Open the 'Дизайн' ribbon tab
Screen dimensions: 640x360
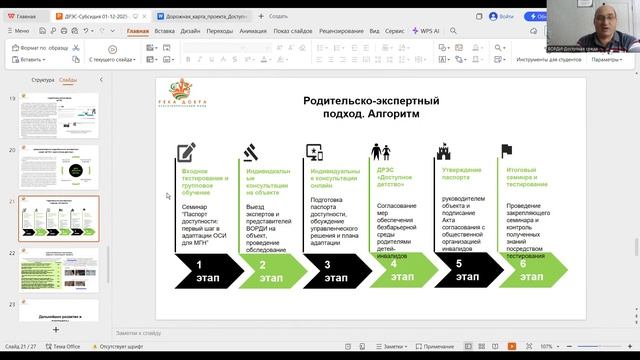(x=190, y=31)
